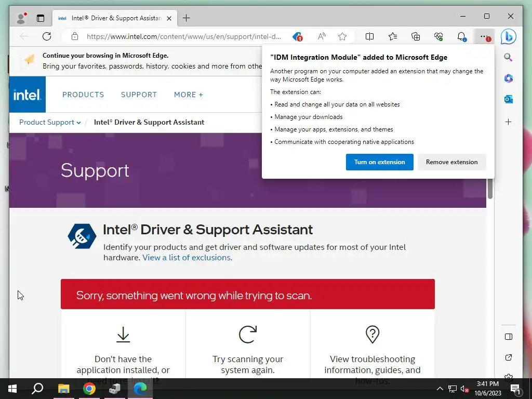The height and width of the screenshot is (399, 532).
Task: Click Remove extension button
Action: coord(451,162)
